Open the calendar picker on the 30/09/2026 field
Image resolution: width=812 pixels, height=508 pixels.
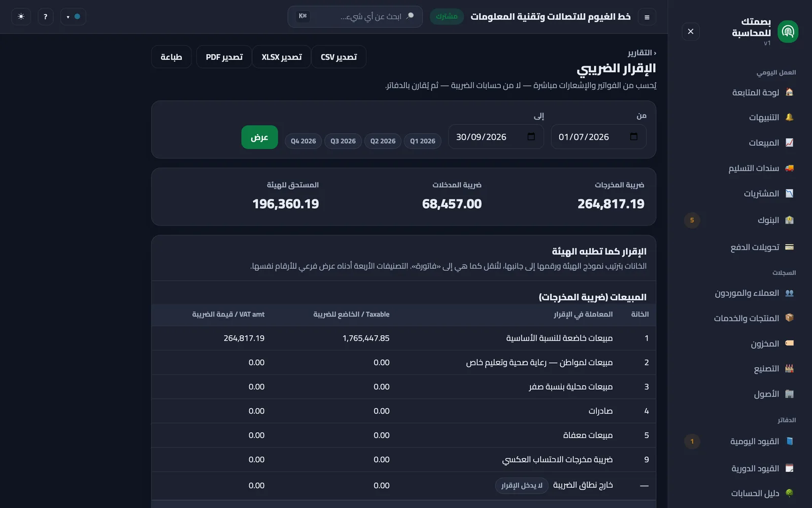coord(531,137)
